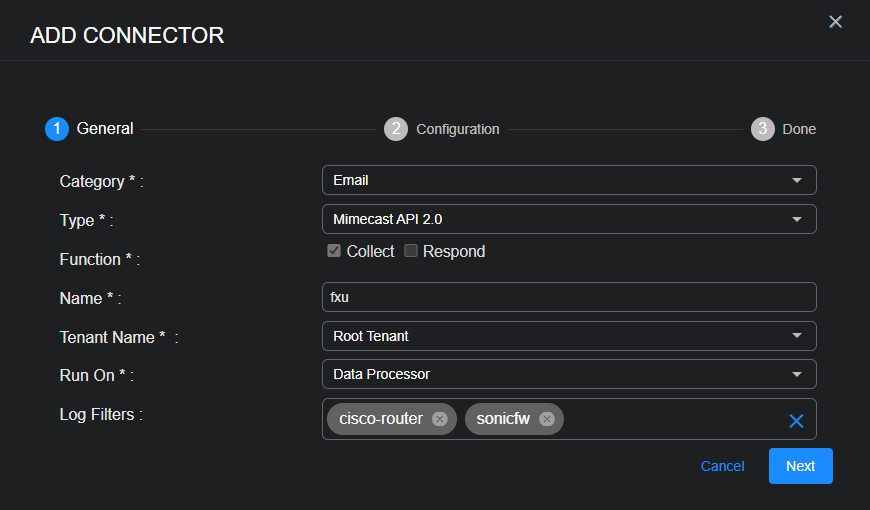This screenshot has width=870, height=510.
Task: Click step 1 General circle icon
Action: point(57,129)
